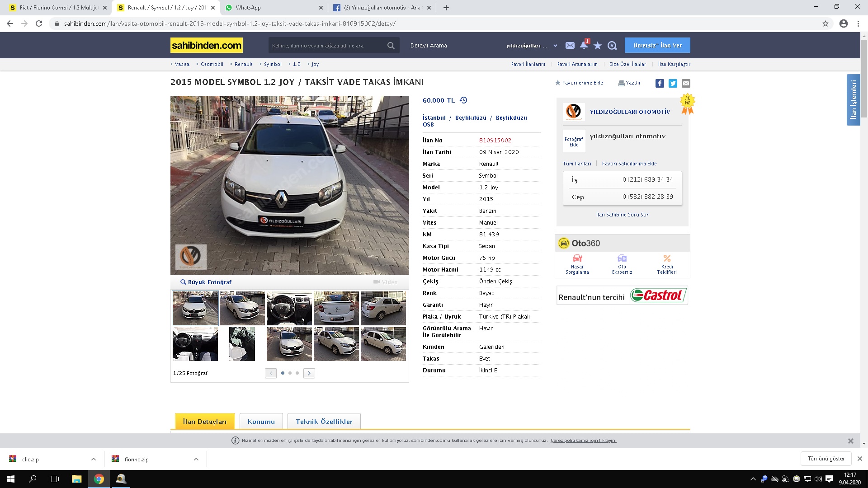Viewport: 868px width, 488px height.
Task: Click the Yıldızoğulları Otomotiv store logo
Action: tap(574, 111)
